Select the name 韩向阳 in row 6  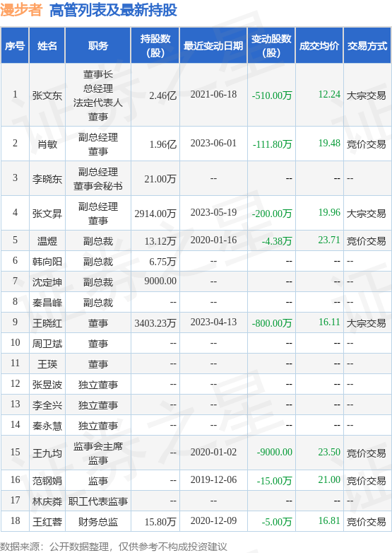47,261
